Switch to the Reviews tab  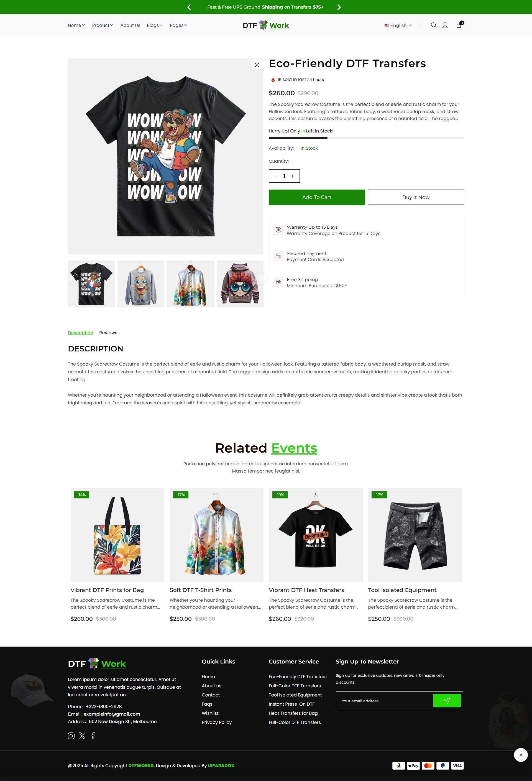click(108, 333)
